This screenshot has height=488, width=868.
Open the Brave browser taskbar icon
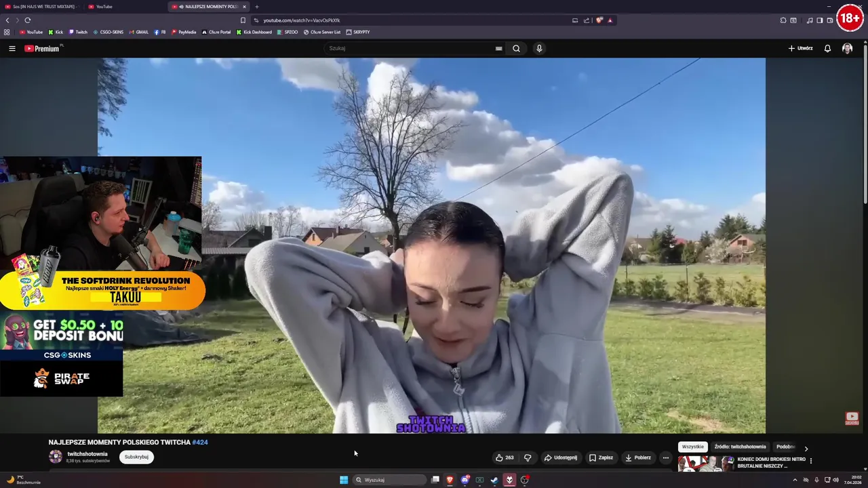pos(450,480)
